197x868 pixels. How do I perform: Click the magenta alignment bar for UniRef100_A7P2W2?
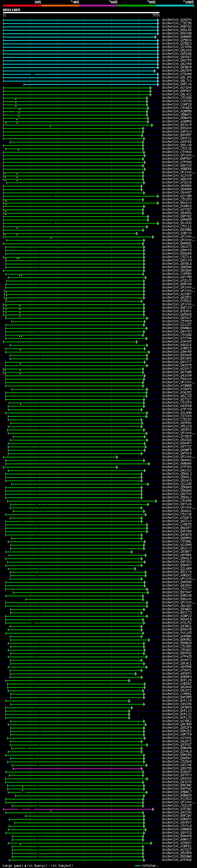[78, 809]
